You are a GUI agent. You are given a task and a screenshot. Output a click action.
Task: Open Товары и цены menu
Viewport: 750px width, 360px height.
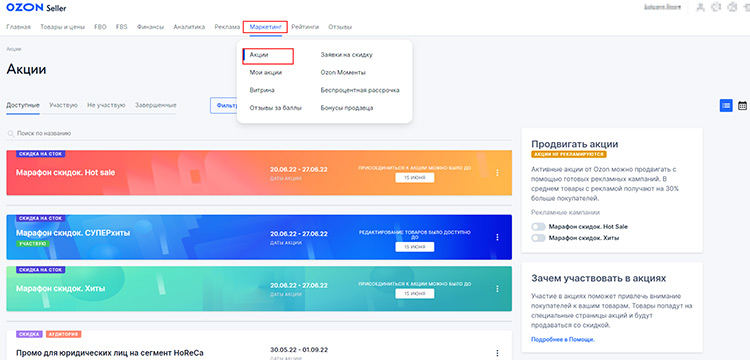coord(63,27)
